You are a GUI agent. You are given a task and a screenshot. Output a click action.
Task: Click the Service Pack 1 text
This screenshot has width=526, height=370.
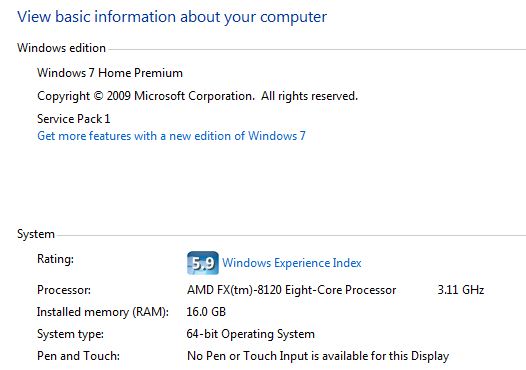[73, 119]
